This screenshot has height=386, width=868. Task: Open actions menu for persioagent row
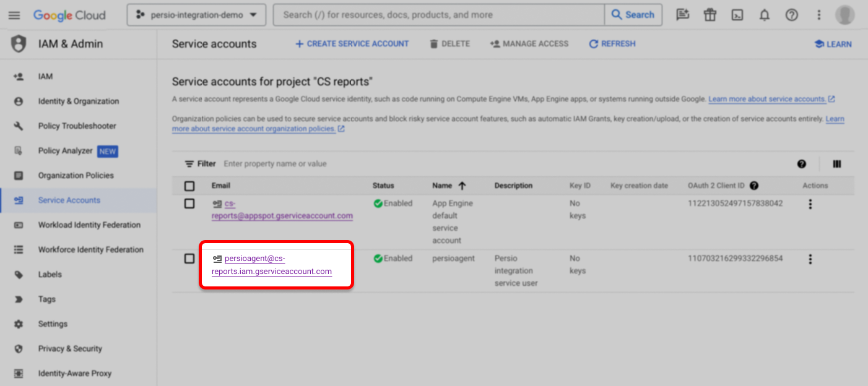click(810, 259)
